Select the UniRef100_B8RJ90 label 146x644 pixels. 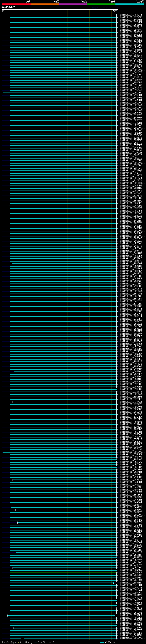click(131, 65)
